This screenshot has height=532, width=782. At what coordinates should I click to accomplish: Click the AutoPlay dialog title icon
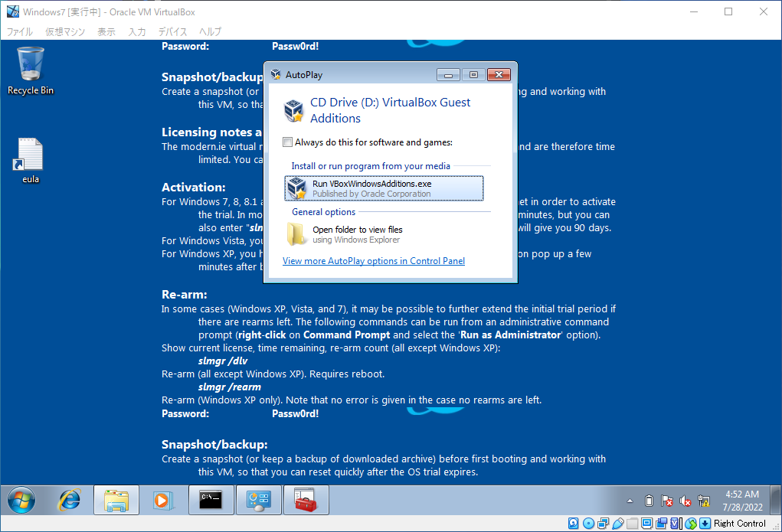pyautogui.click(x=276, y=74)
